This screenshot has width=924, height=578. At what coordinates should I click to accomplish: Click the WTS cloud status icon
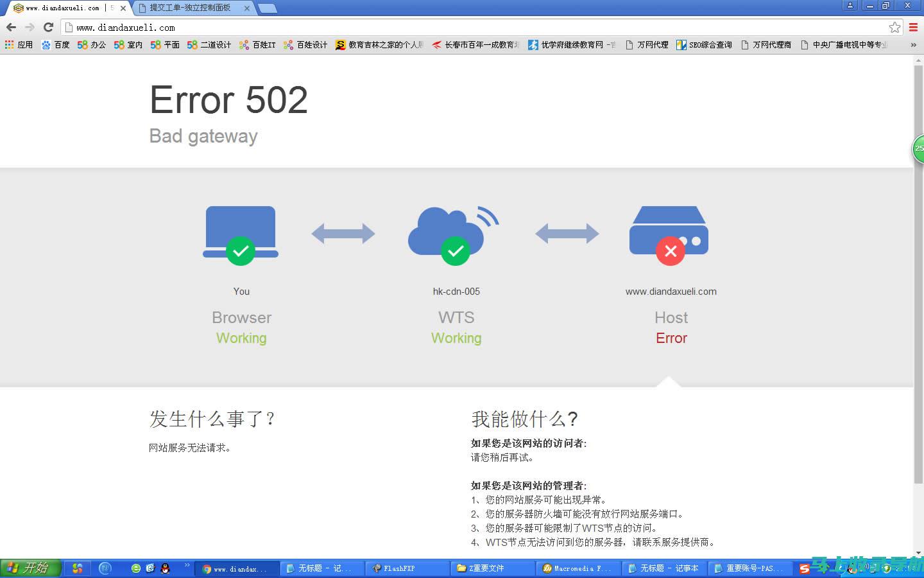[454, 234]
